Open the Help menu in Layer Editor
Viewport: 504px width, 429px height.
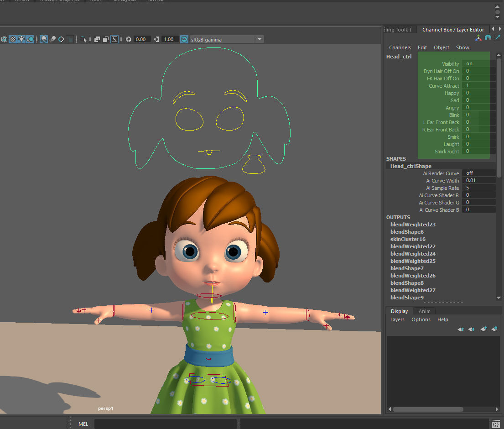pos(442,319)
